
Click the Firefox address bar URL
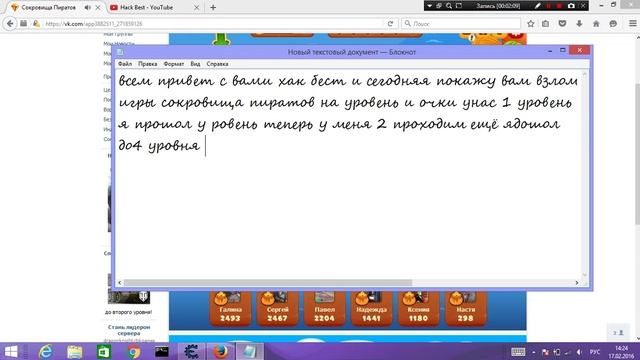point(94,24)
